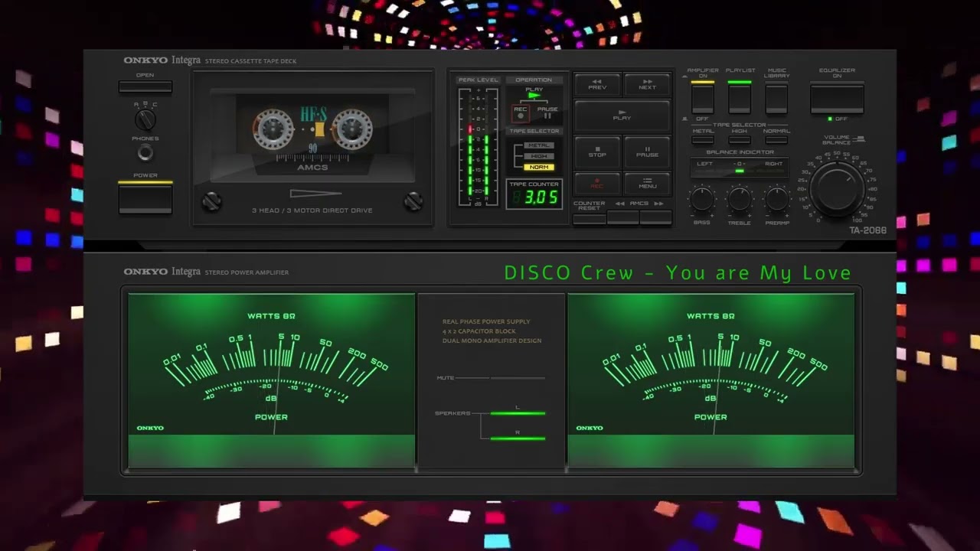Click the ONKYO Integra power amplifier logo

pyautogui.click(x=162, y=272)
